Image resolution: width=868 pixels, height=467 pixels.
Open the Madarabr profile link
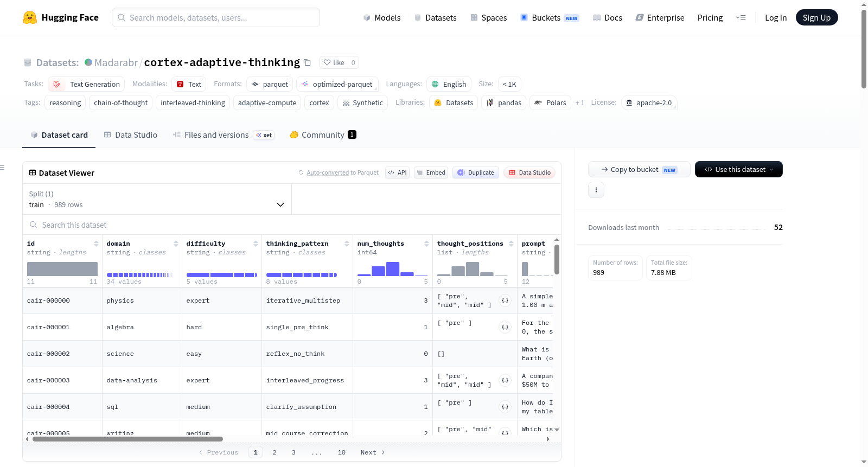116,62
